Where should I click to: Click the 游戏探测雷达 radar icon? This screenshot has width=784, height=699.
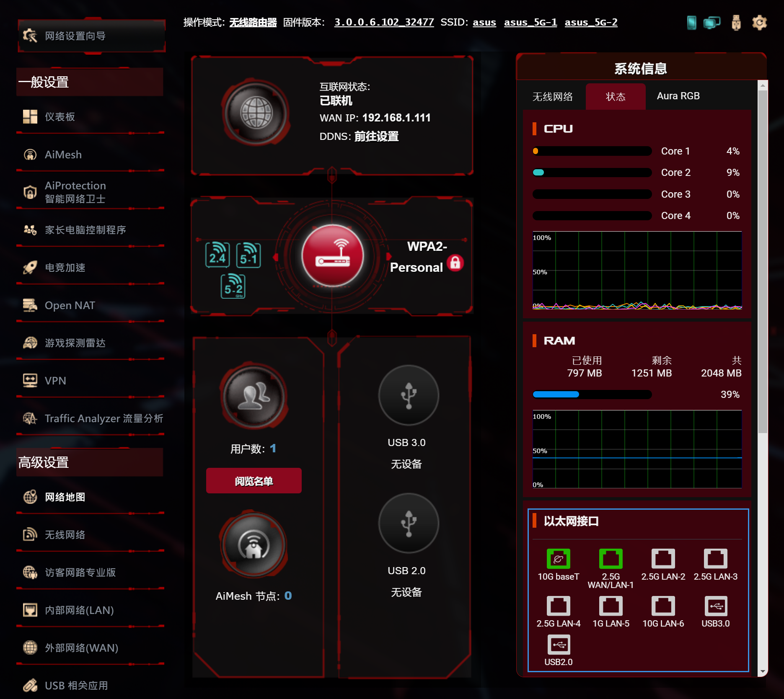point(30,343)
